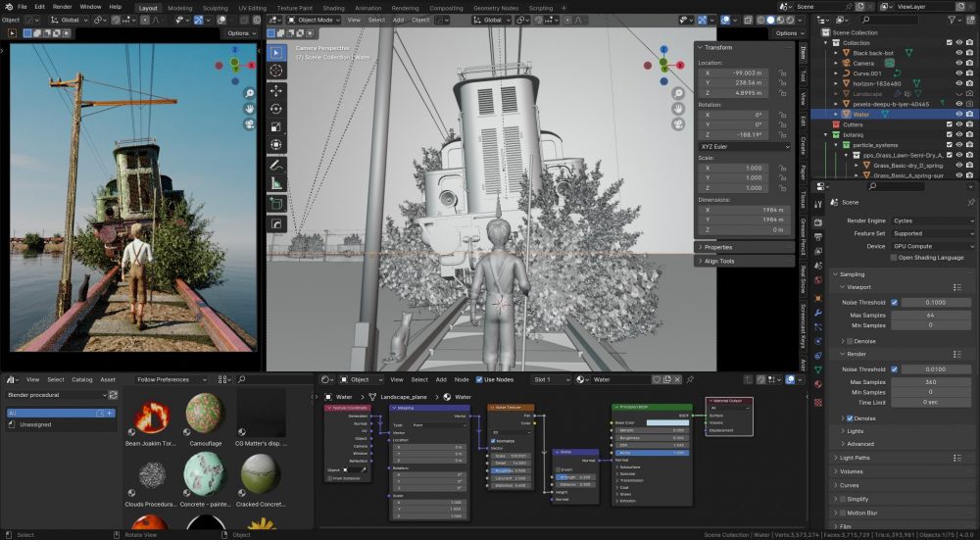Toggle camera view icon in main viewport
Image resolution: width=980 pixels, height=540 pixels.
coord(678,124)
